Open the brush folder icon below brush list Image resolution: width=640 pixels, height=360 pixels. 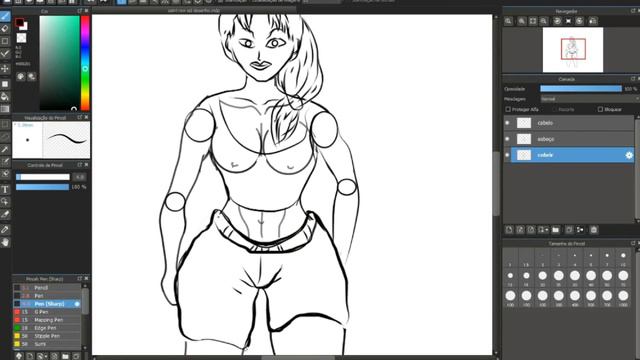pos(65,356)
